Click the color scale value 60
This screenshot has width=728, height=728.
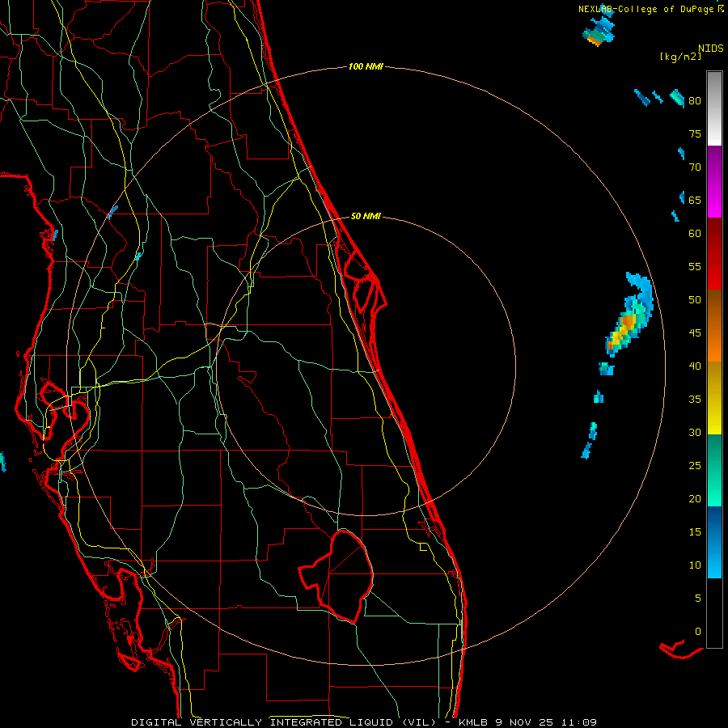(695, 234)
